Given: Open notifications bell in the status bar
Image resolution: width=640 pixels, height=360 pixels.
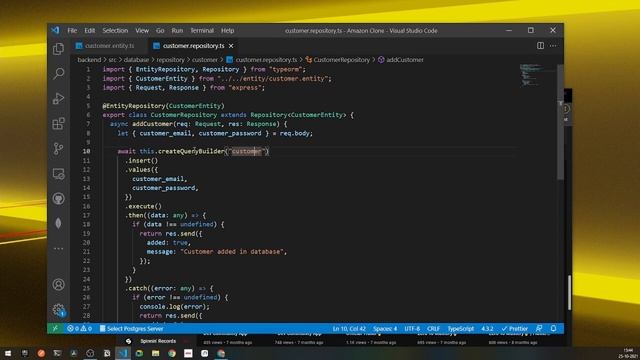Looking at the screenshot, I should click(x=553, y=329).
